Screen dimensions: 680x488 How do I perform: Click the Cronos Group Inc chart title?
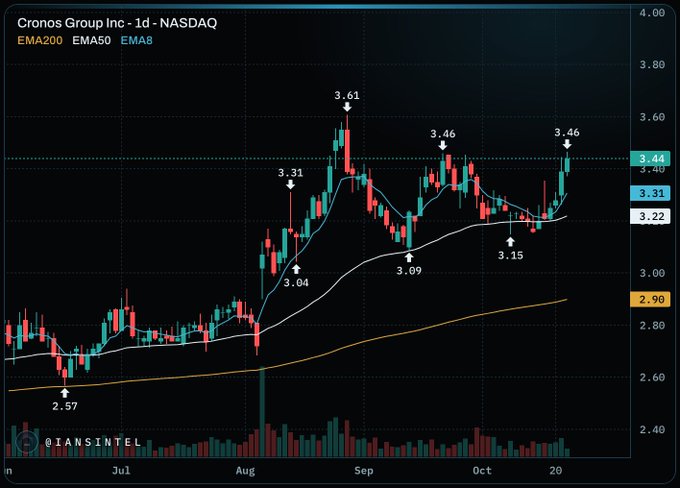(117, 23)
